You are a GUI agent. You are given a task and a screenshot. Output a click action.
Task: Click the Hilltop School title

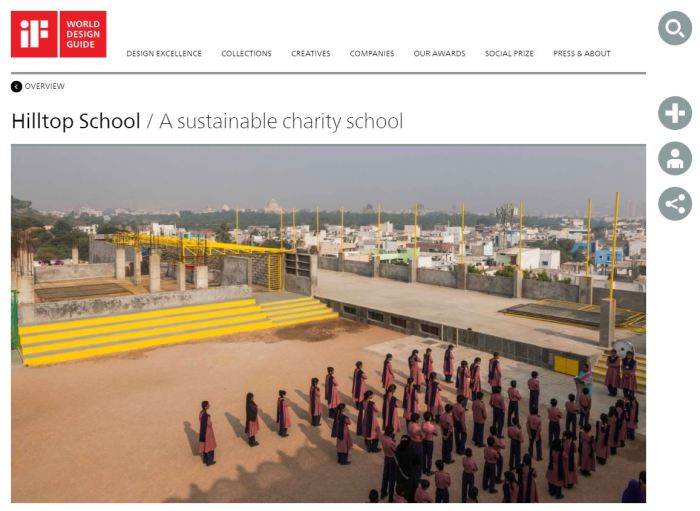coord(76,121)
